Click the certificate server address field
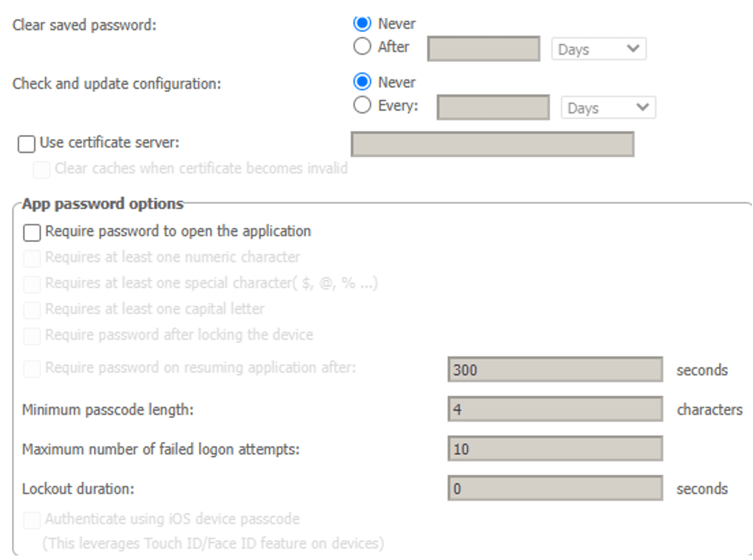The image size is (753, 560). [x=492, y=145]
